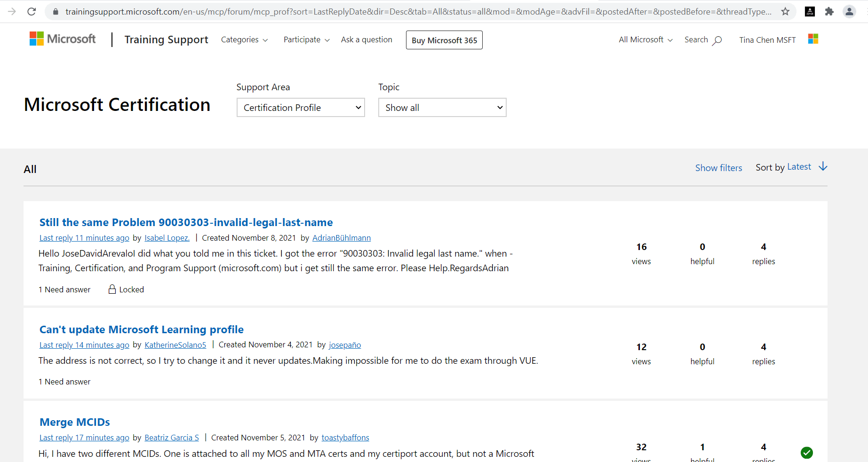Click the browser forward arrow
The image size is (868, 462).
coord(12,11)
